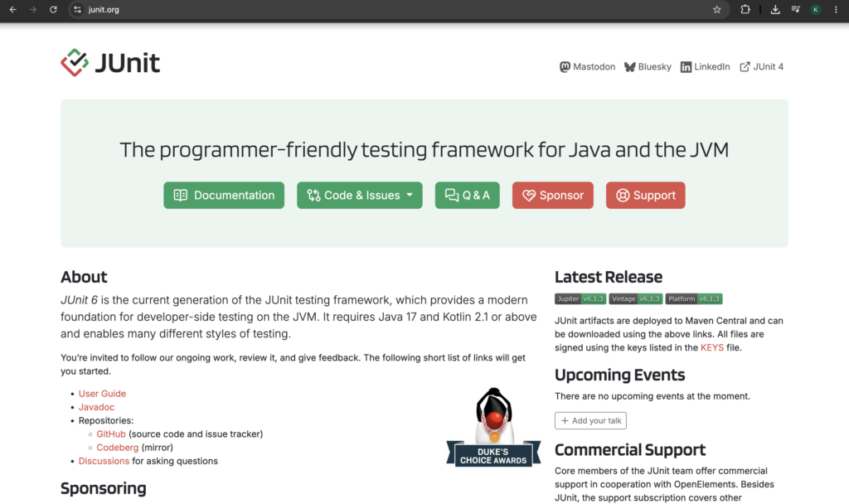
Task: Click the Jupiter v6.1.3 badge
Action: 580,298
